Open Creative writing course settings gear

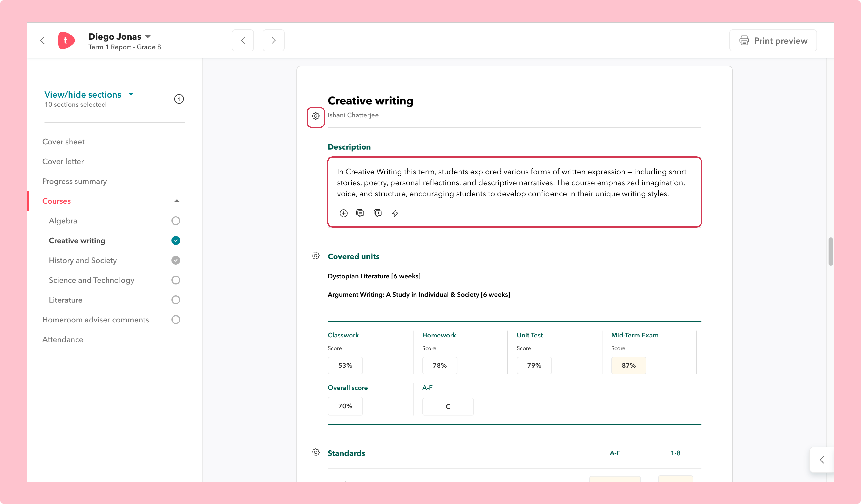(x=316, y=116)
